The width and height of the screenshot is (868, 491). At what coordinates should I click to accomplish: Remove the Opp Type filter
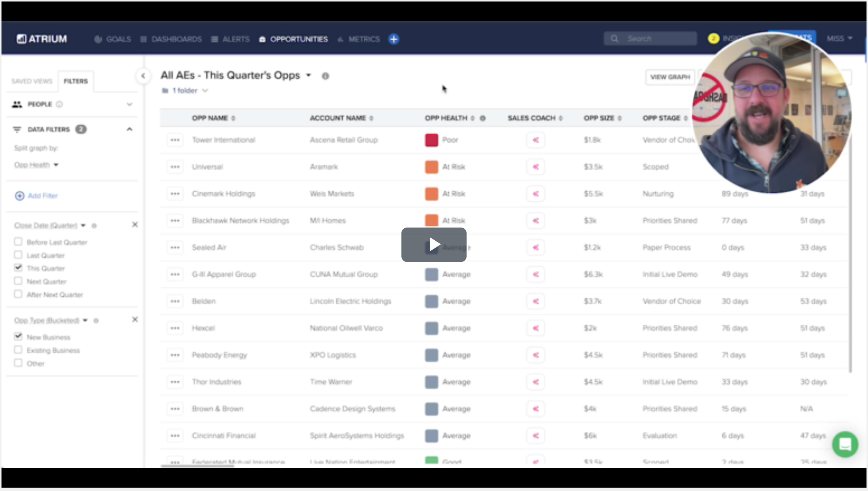pyautogui.click(x=135, y=320)
